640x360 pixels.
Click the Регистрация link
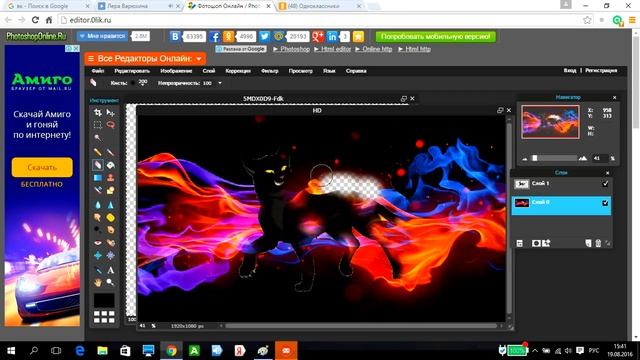pyautogui.click(x=601, y=71)
